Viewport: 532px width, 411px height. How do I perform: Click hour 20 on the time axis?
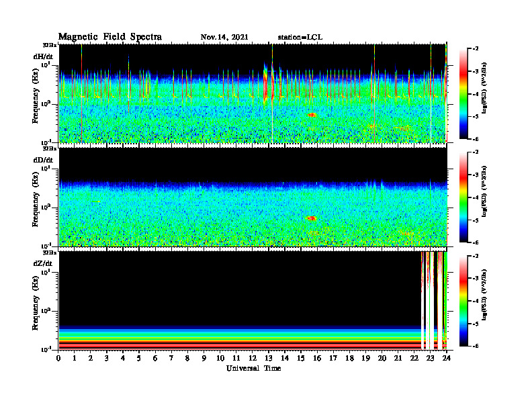pyautogui.click(x=382, y=358)
